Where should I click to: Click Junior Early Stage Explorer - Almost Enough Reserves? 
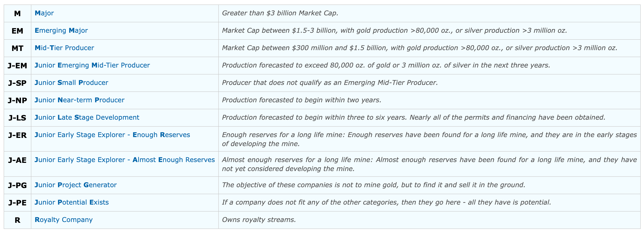(125, 160)
